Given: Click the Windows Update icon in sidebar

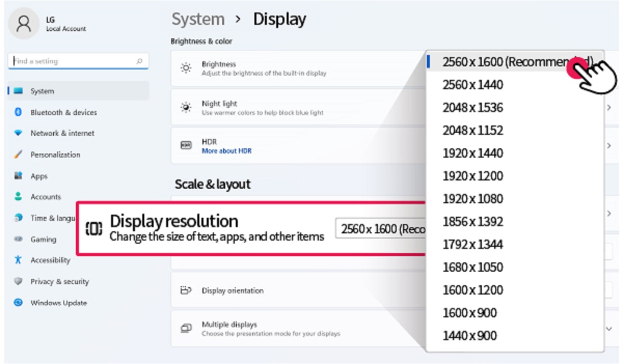Looking at the screenshot, I should pos(19,303).
